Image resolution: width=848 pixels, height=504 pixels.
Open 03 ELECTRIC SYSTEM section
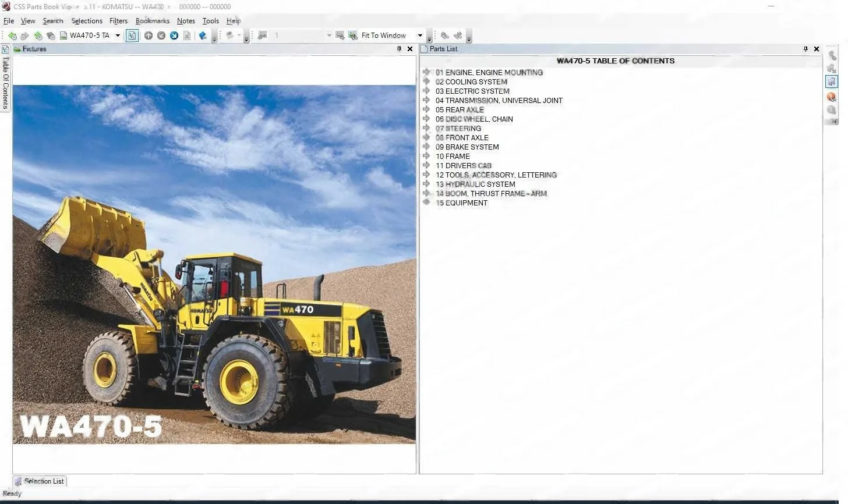pyautogui.click(x=472, y=91)
